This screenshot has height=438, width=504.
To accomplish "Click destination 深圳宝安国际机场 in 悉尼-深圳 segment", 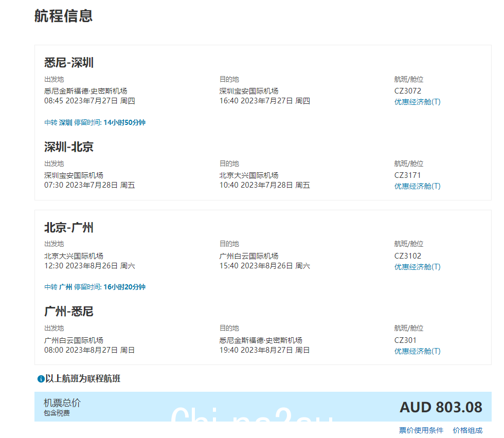I will 249,92.
